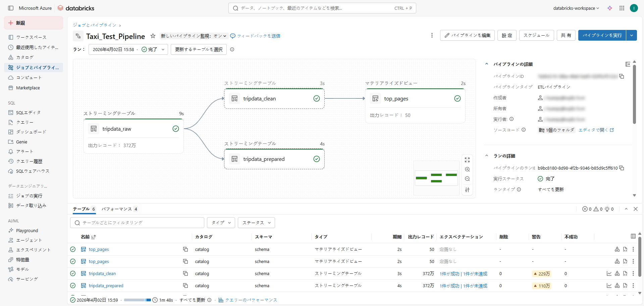644x306 pixels.
Task: Expand the run selector dropdown
Action: tap(163, 49)
